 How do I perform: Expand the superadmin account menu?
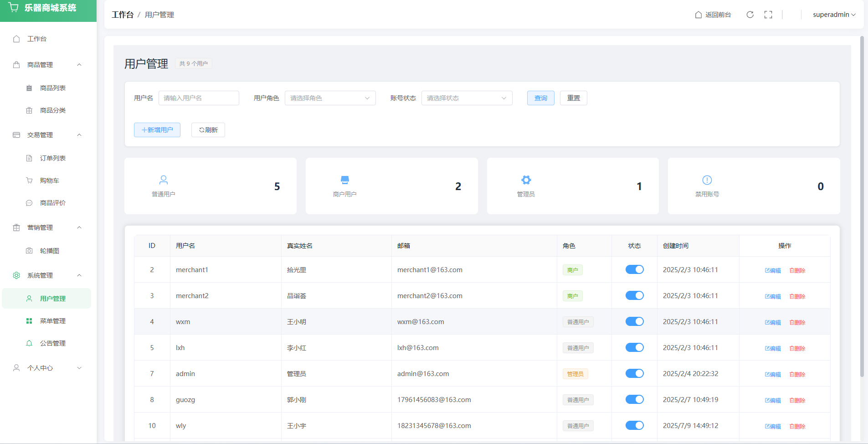(x=834, y=15)
